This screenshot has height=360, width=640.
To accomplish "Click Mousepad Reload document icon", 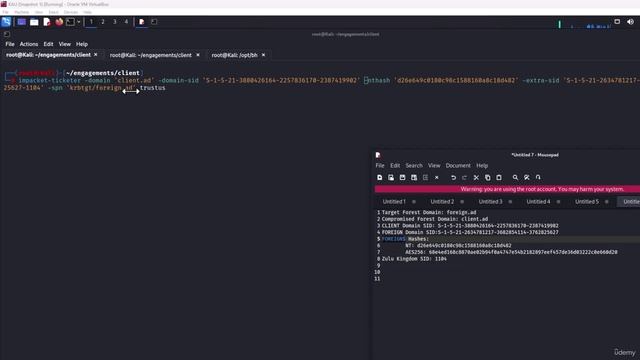I will coord(425,178).
